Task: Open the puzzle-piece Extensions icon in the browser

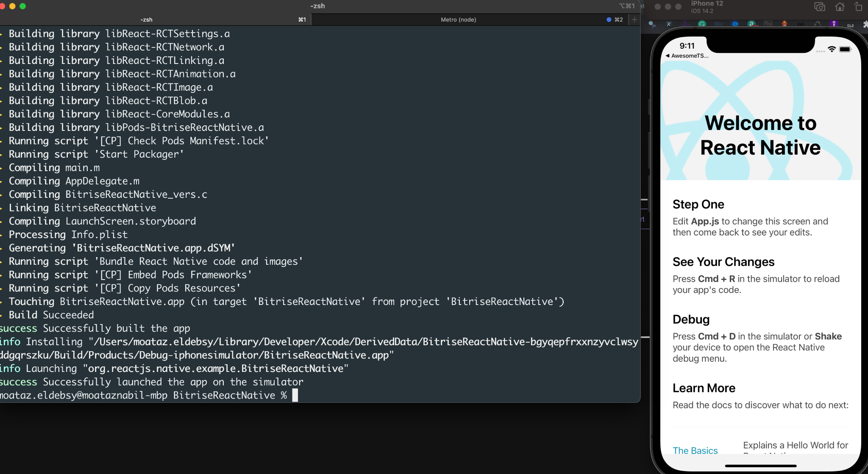Action: [x=865, y=25]
